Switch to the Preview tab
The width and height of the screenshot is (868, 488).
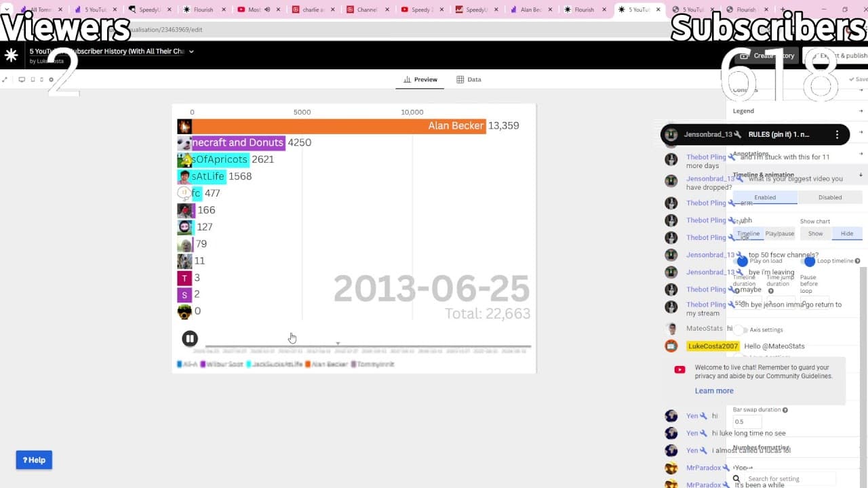pos(420,79)
